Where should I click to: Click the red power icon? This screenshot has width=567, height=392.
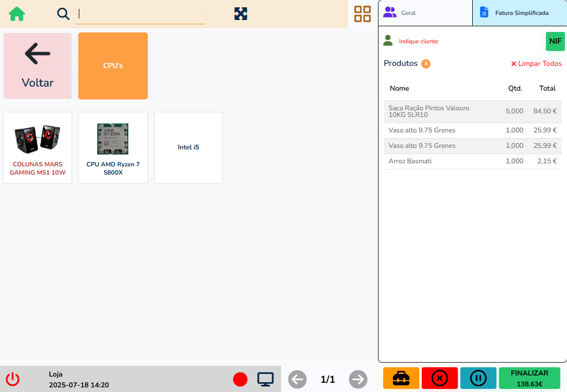pyautogui.click(x=13, y=380)
